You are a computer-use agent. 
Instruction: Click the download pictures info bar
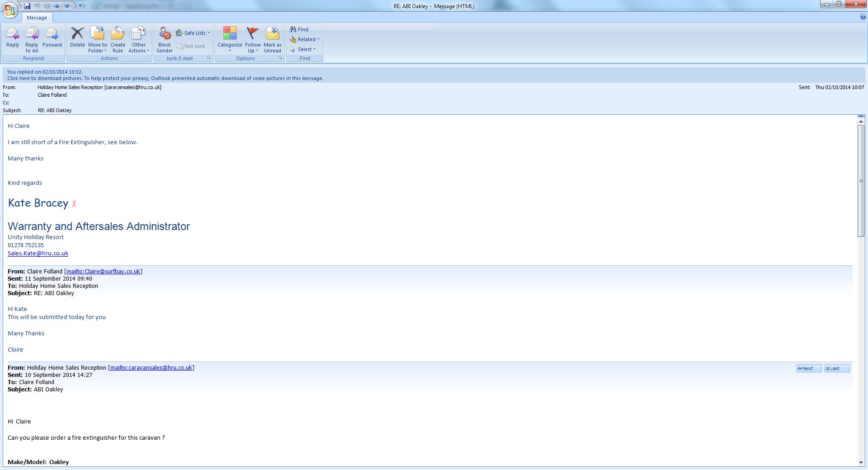(x=165, y=78)
